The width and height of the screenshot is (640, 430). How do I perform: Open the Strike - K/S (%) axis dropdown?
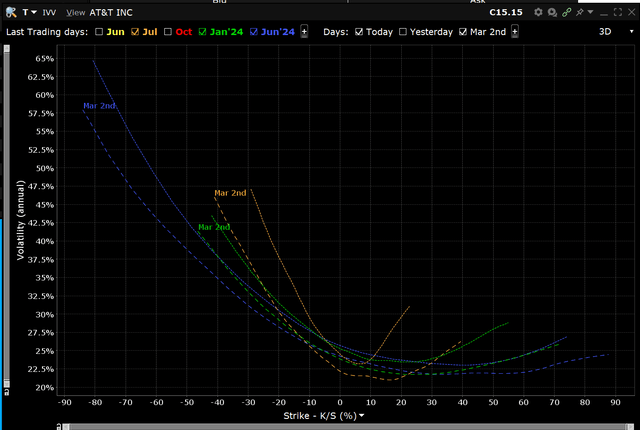coord(362,416)
